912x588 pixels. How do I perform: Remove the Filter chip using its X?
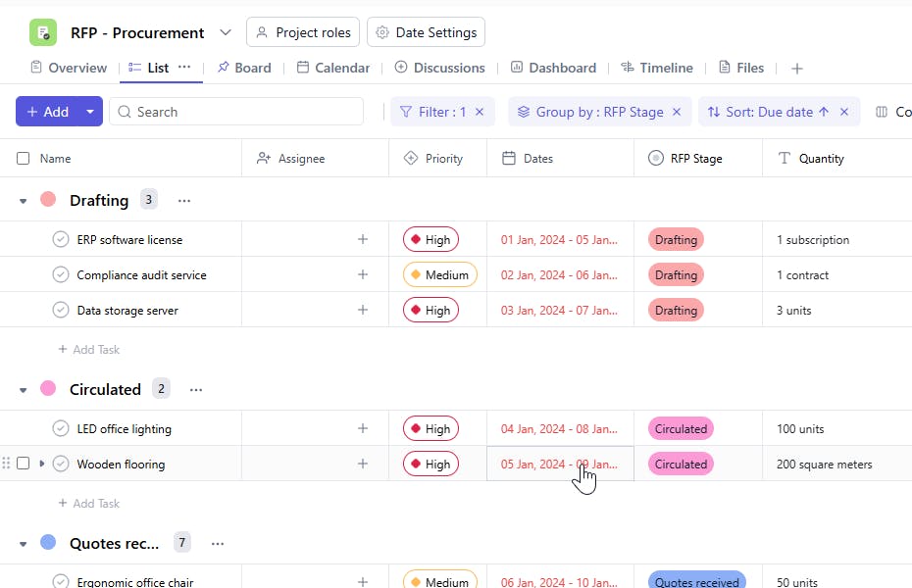(480, 112)
